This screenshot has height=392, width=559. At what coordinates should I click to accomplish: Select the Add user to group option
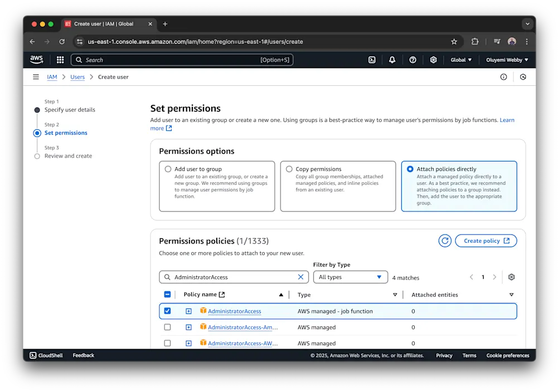[x=168, y=169]
